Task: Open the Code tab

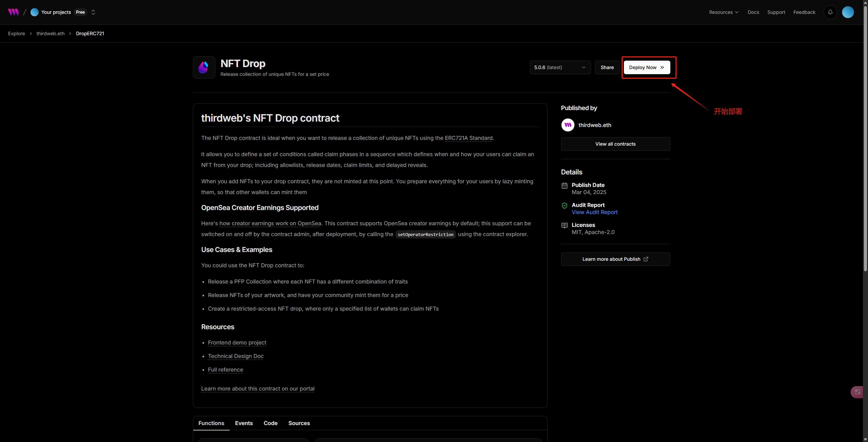Action: click(270, 423)
